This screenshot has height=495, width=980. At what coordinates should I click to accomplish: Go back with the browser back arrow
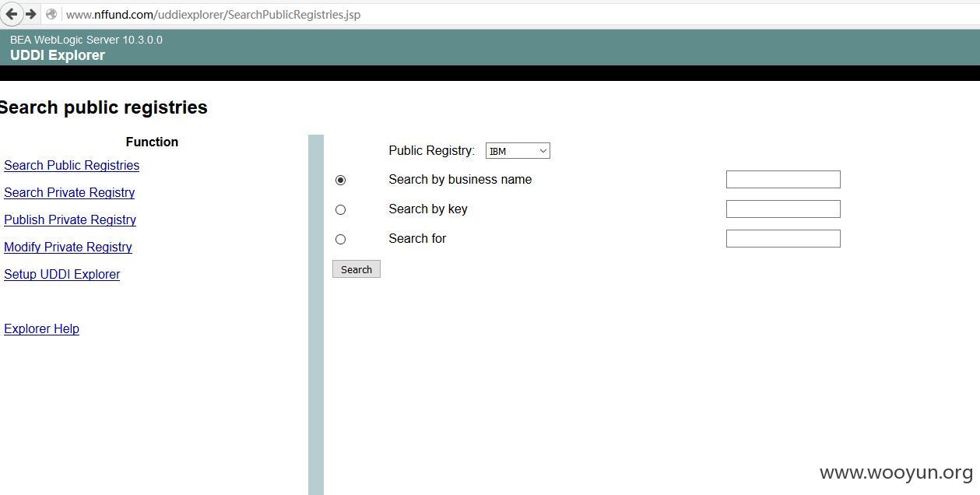click(11, 14)
